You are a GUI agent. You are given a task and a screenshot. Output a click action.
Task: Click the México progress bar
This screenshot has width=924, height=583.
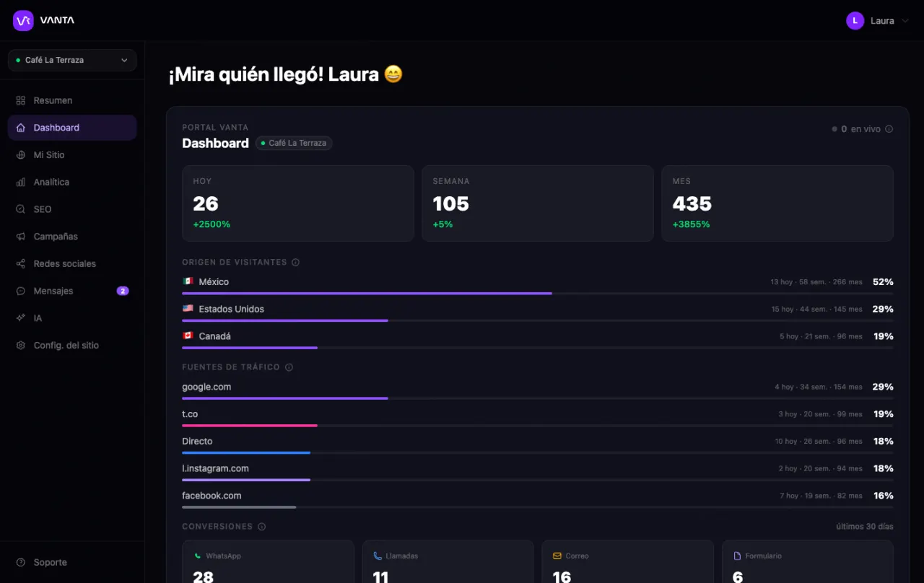(x=537, y=294)
